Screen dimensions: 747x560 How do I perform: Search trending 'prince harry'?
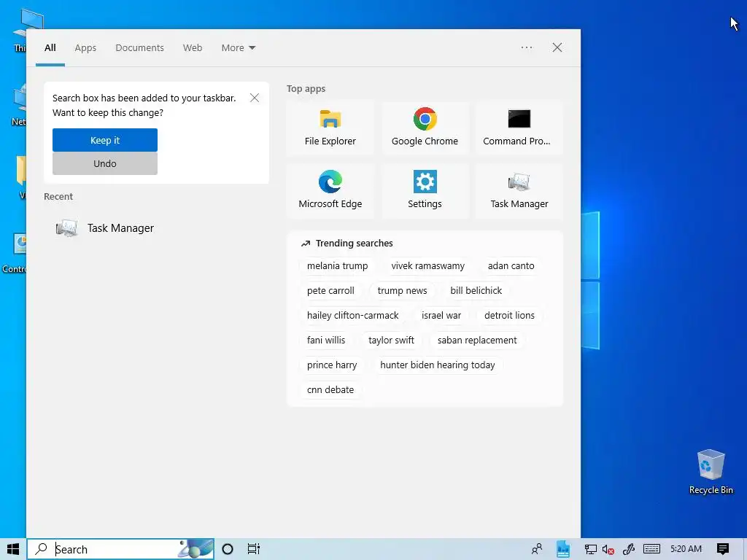332,365
